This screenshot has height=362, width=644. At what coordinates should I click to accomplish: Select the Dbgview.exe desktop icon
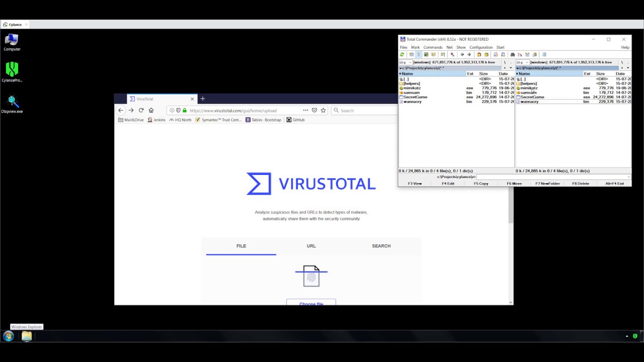(12, 105)
